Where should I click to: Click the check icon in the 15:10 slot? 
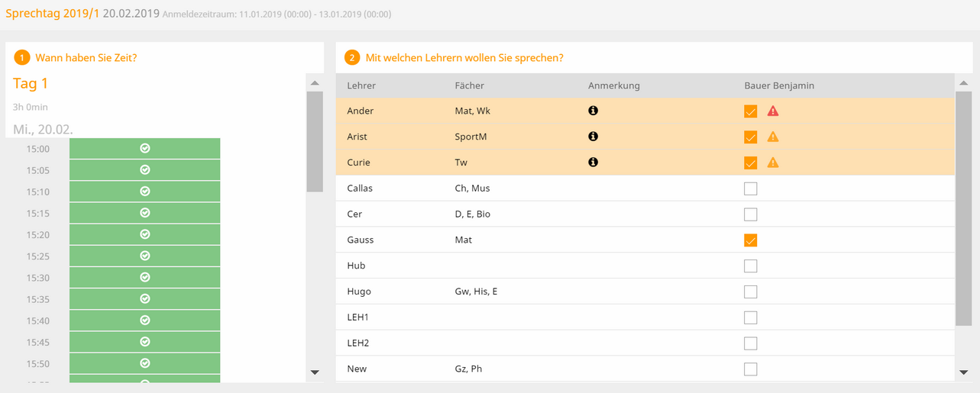(145, 191)
